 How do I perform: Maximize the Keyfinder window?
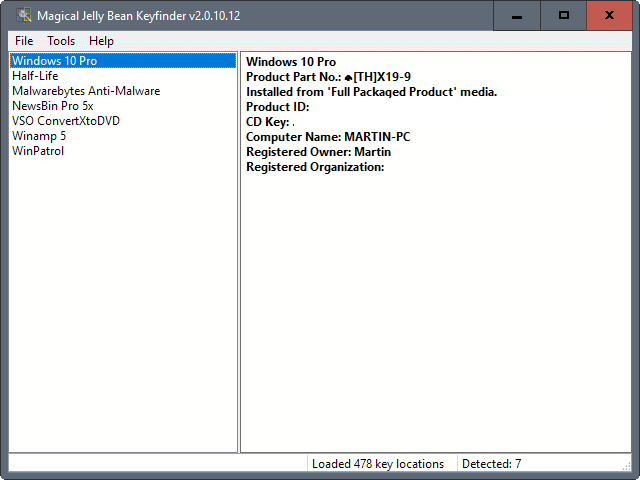(564, 16)
